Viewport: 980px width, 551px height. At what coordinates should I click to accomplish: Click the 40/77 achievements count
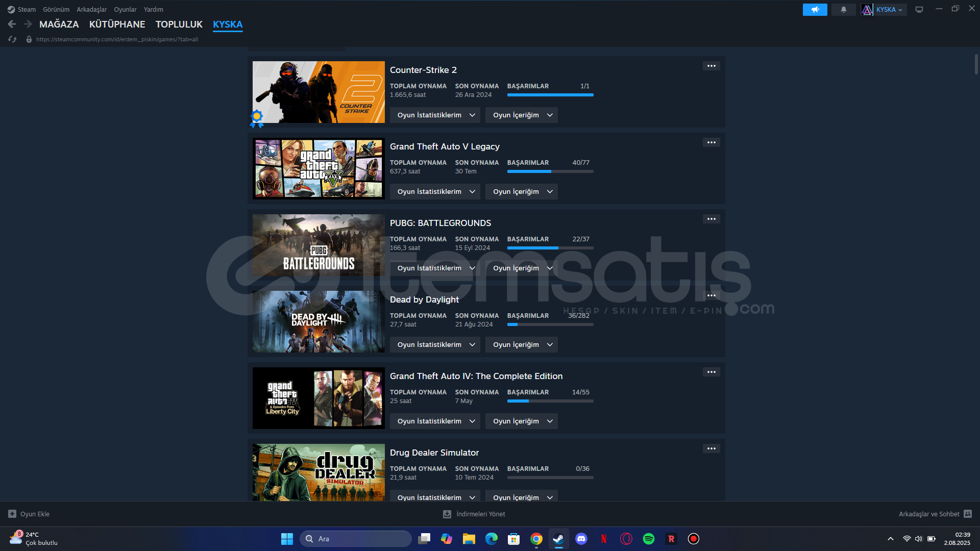click(x=581, y=162)
